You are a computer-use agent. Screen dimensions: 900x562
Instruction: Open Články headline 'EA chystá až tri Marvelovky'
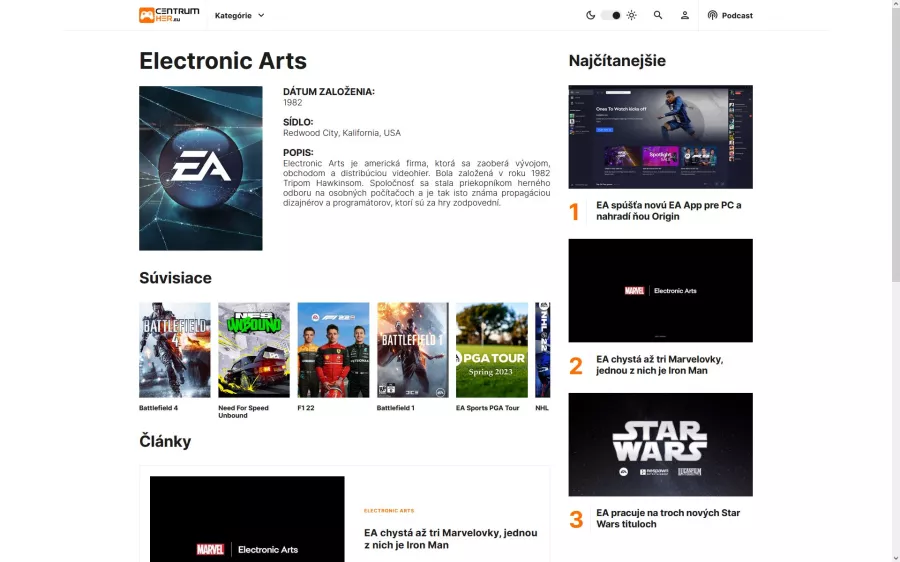[x=451, y=538]
